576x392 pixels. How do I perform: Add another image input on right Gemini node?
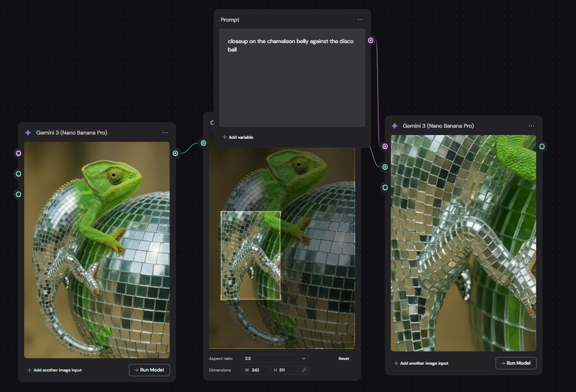coord(421,364)
